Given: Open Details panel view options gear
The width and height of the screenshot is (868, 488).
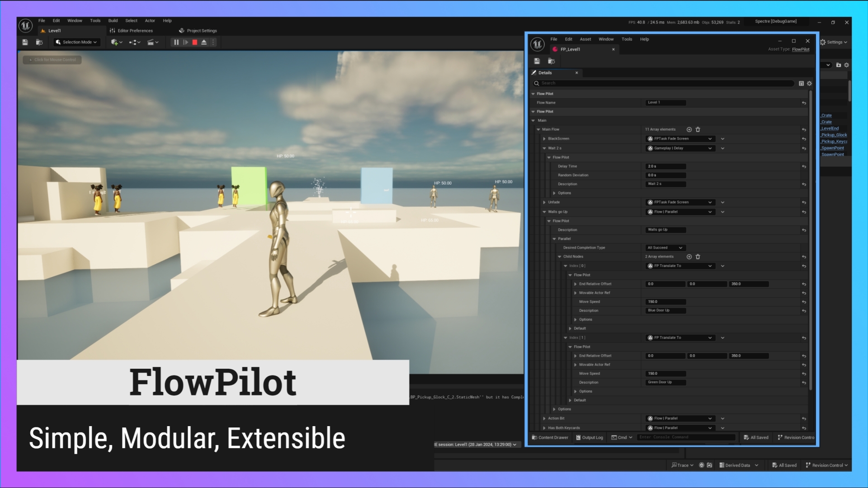Looking at the screenshot, I should click(809, 83).
